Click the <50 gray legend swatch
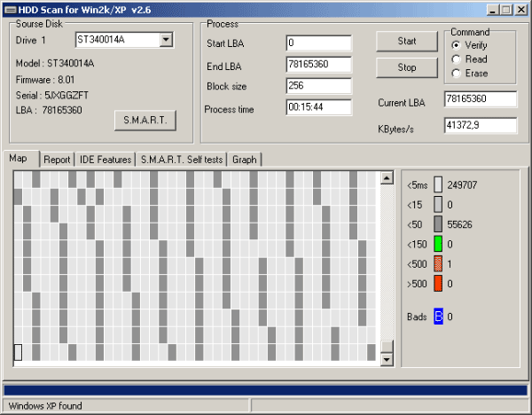This screenshot has height=415, width=532. tap(438, 224)
